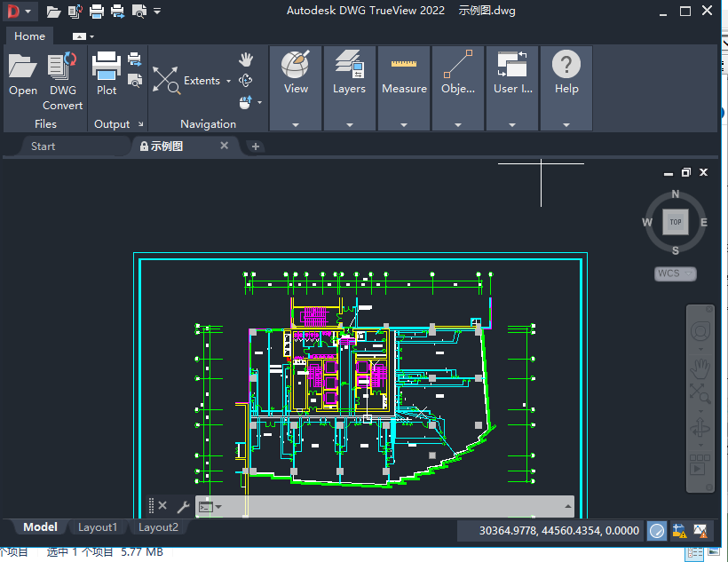Click Plot Preview icon in quick access toolbar
Image resolution: width=728 pixels, height=562 pixels.
click(138, 12)
